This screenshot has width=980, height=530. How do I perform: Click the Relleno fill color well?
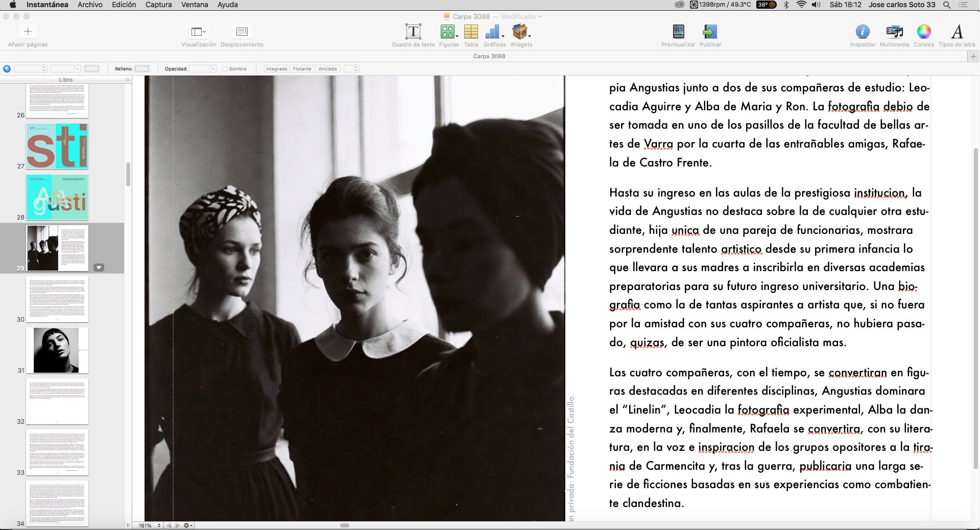(142, 69)
